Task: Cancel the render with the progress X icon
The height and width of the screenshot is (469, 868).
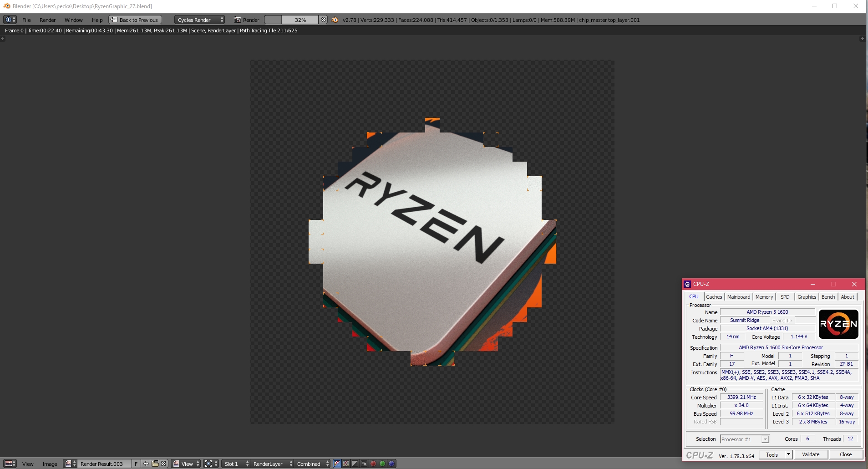Action: pyautogui.click(x=323, y=20)
